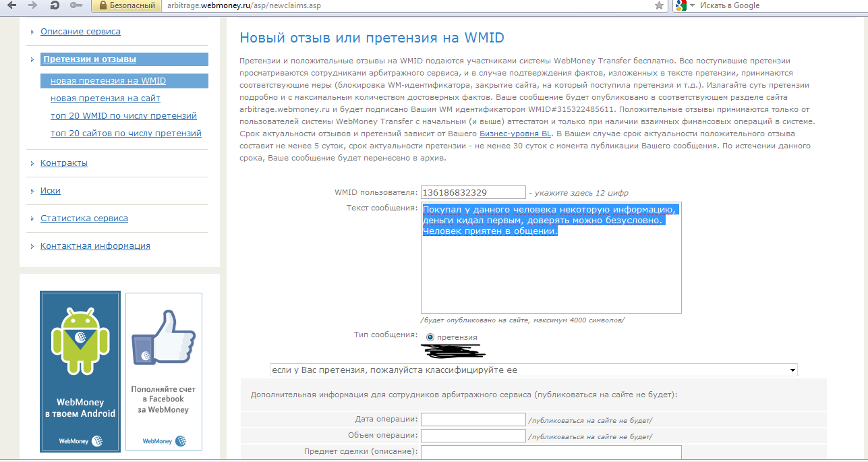Open 'Контактная информация' menu item
The image size is (868, 462).
pyautogui.click(x=95, y=246)
